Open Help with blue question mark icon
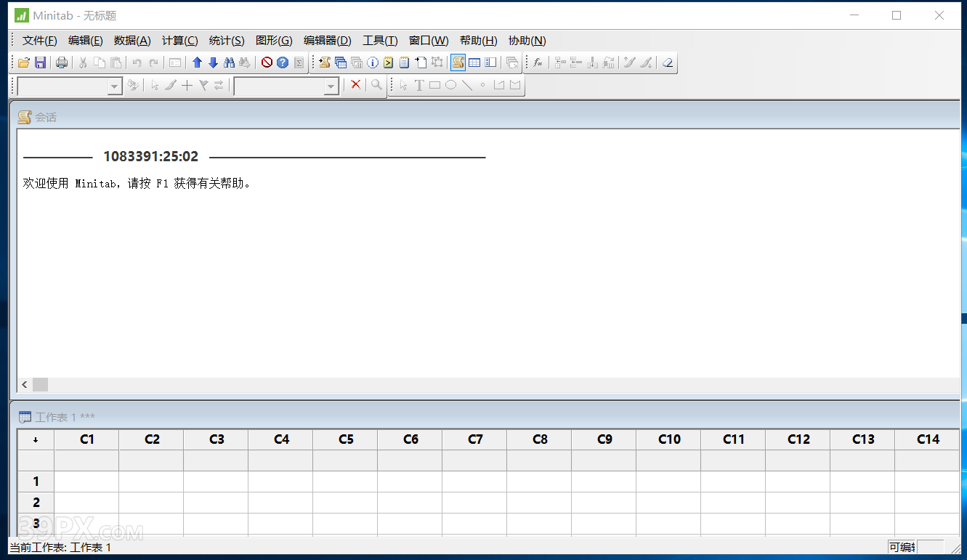 tap(283, 63)
